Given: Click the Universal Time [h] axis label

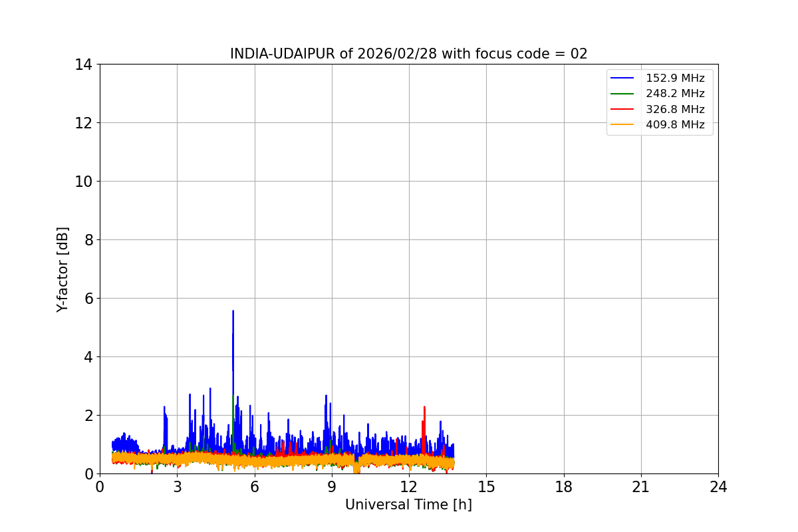Looking at the screenshot, I should pyautogui.click(x=408, y=505).
